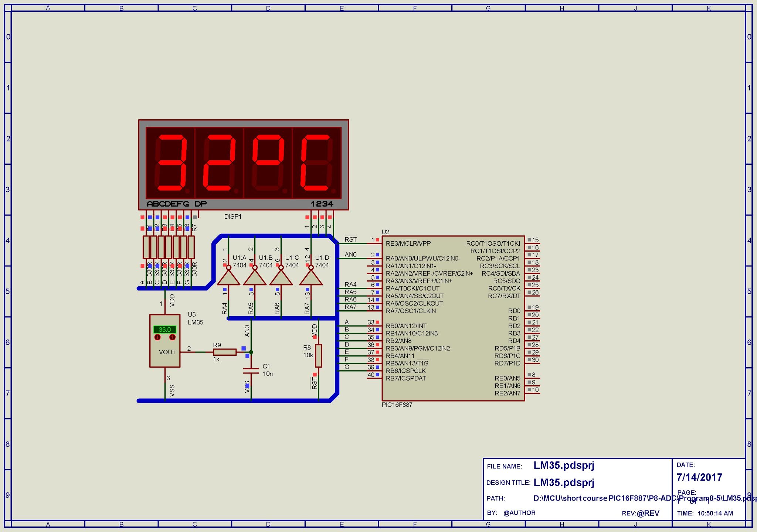Click the green 33.0 temperature readout
Image resolution: width=757 pixels, height=532 pixels.
click(165, 329)
